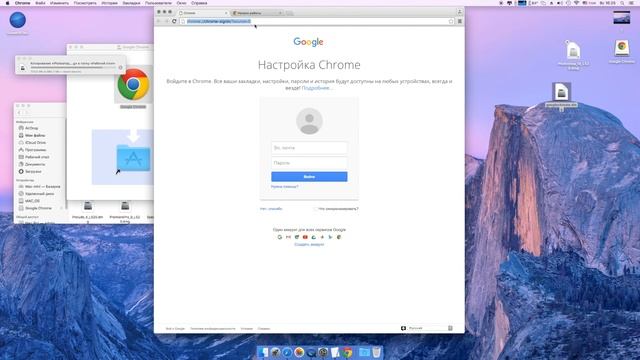Click the Applications folder shortcut in installer window
Screen dimensions: 640x360
(x=133, y=158)
